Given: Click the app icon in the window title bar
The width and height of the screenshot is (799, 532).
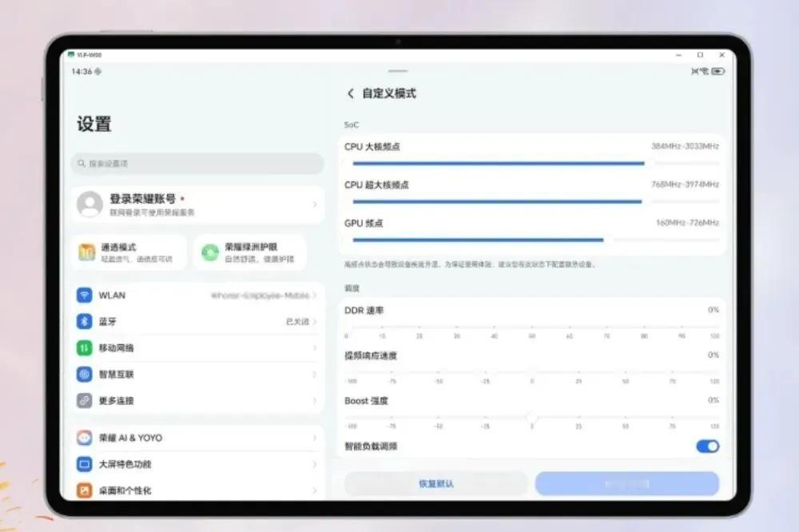Looking at the screenshot, I should click(71, 54).
